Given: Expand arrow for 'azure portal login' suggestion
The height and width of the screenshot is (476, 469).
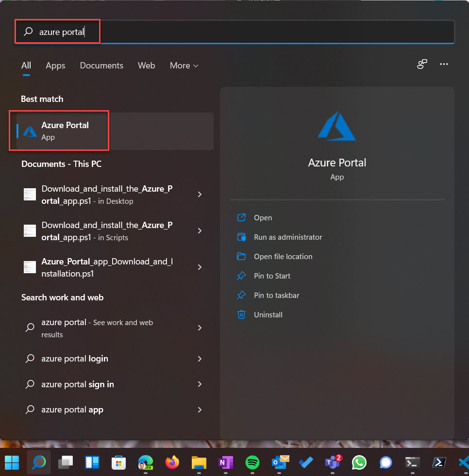Looking at the screenshot, I should point(200,359).
